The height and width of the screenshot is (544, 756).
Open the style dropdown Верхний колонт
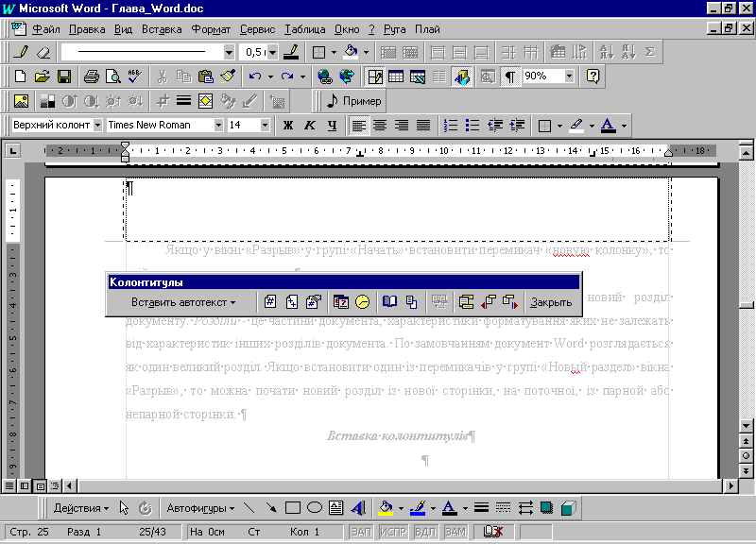97,126
